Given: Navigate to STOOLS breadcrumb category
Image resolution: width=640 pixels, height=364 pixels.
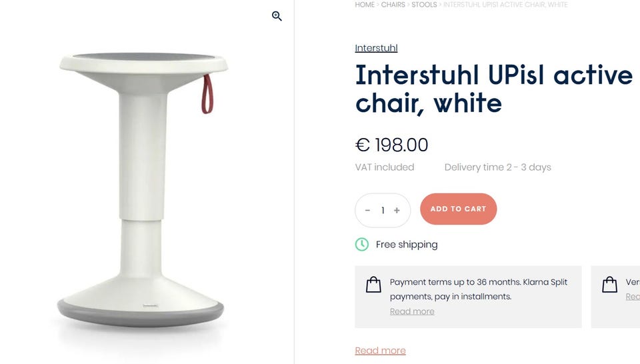Looking at the screenshot, I should 424,5.
